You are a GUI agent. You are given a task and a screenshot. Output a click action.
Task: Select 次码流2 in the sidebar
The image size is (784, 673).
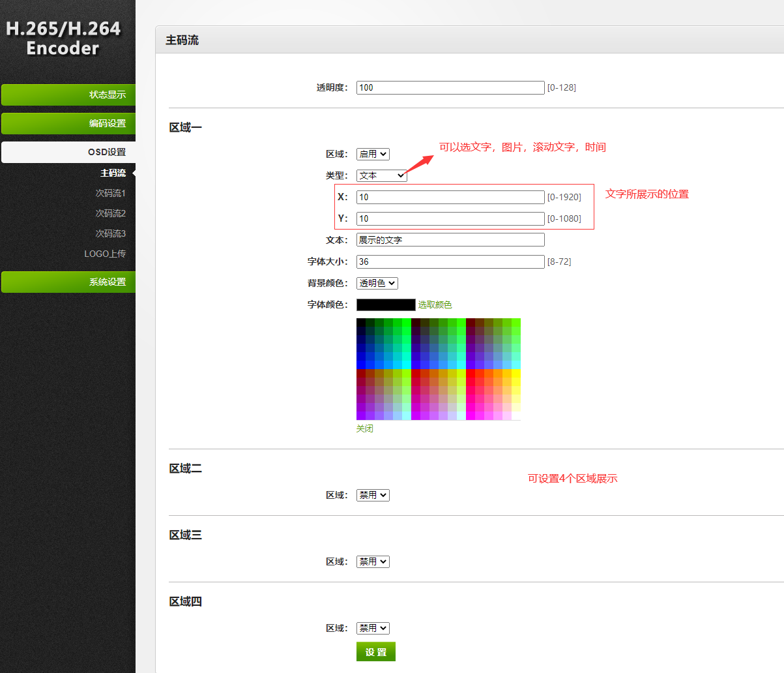110,213
